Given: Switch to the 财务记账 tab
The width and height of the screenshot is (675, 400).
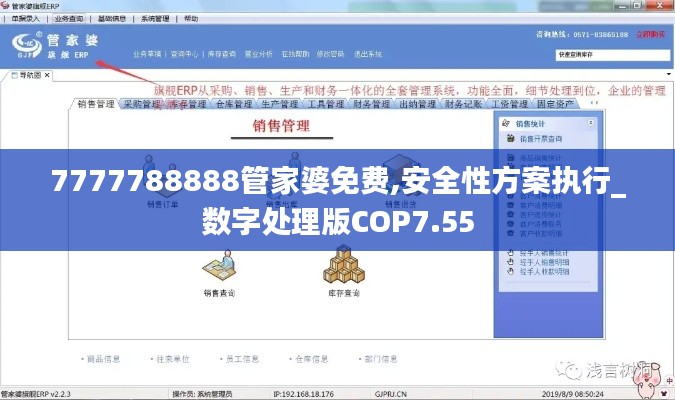Looking at the screenshot, I should (x=463, y=104).
